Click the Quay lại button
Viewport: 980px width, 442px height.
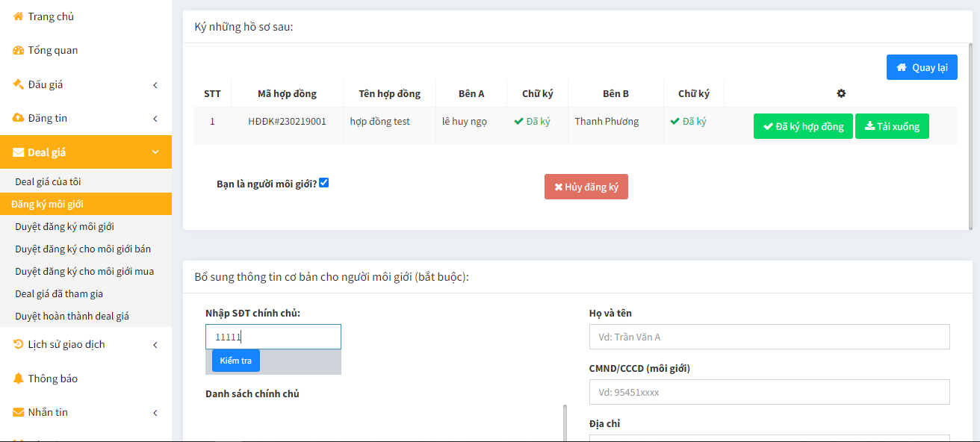(x=922, y=67)
